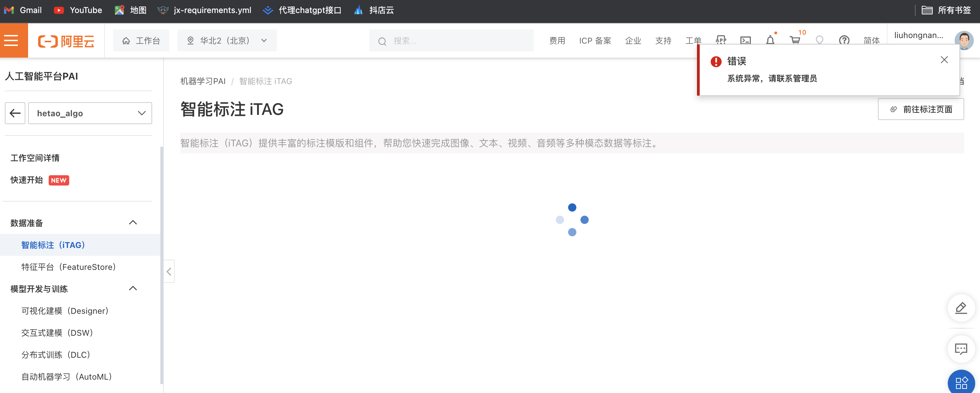Click the 机器学习PAI breadcrumb

pos(203,81)
